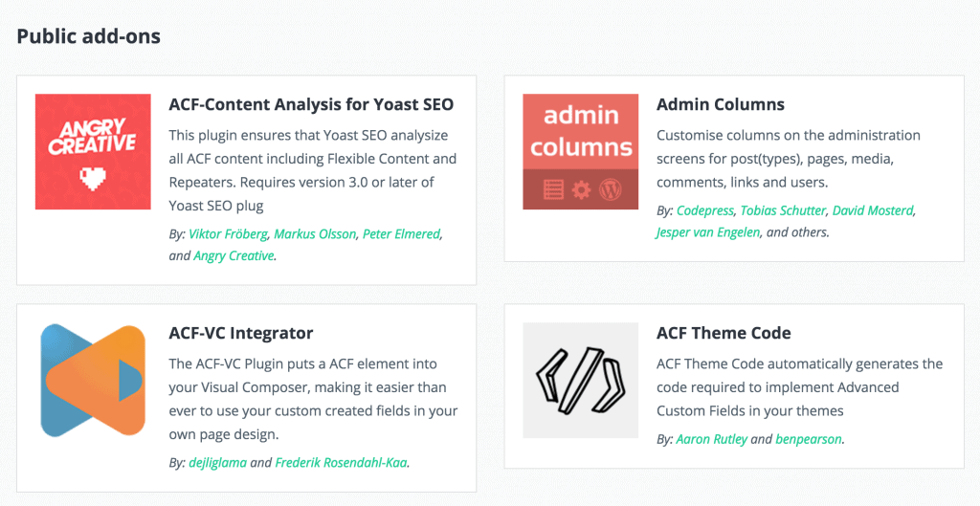Visit author Viktor Fröberg's profile
The width and height of the screenshot is (980, 506).
(229, 234)
